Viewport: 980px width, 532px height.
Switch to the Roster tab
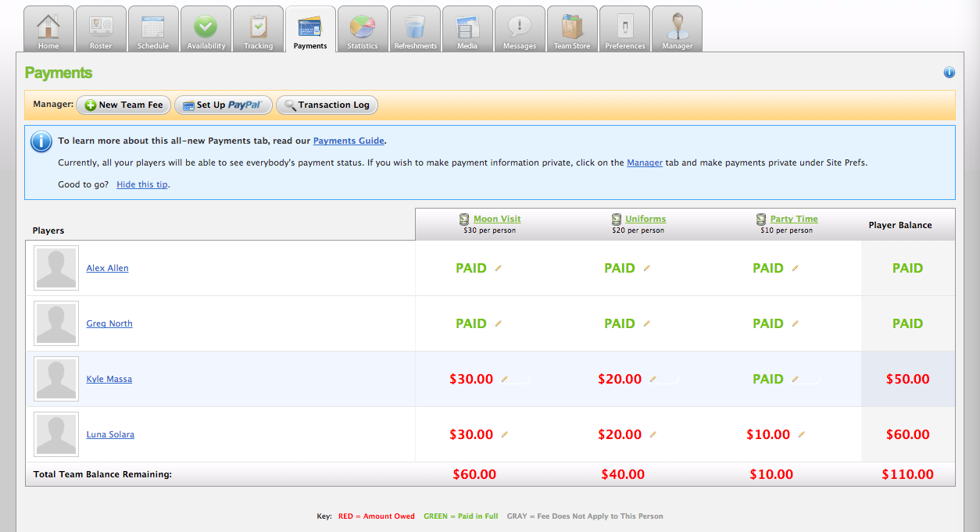tap(101, 29)
